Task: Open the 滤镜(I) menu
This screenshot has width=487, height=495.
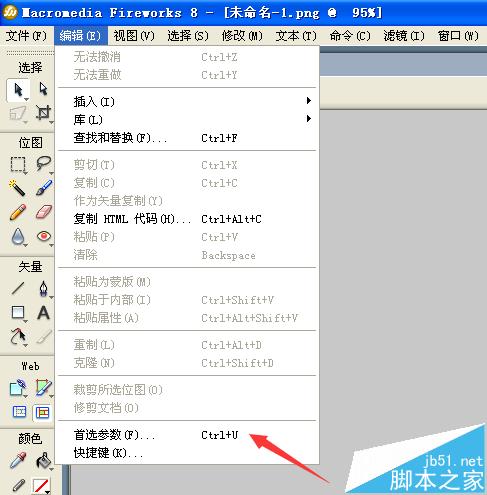Action: tap(404, 36)
